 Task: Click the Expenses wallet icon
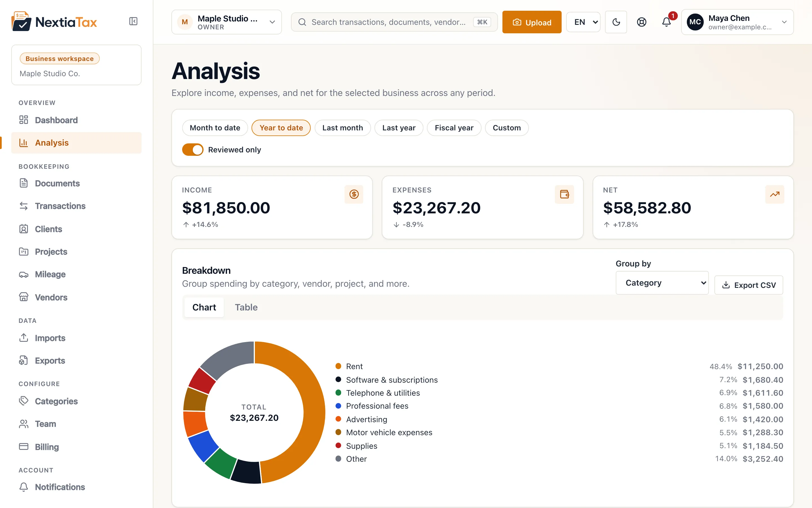564,194
